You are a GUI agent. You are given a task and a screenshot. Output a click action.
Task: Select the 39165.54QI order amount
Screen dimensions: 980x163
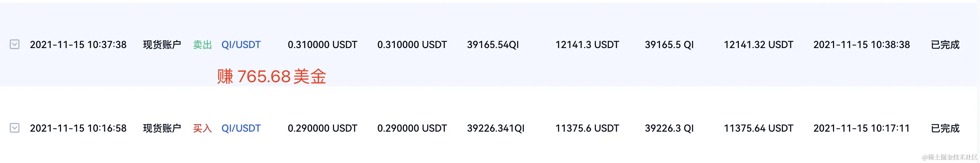coord(493,45)
